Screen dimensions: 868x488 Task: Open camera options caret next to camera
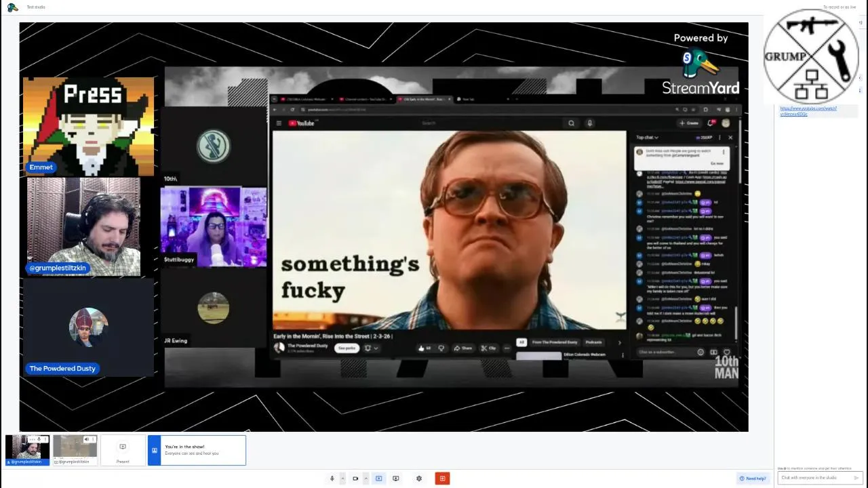pyautogui.click(x=366, y=479)
